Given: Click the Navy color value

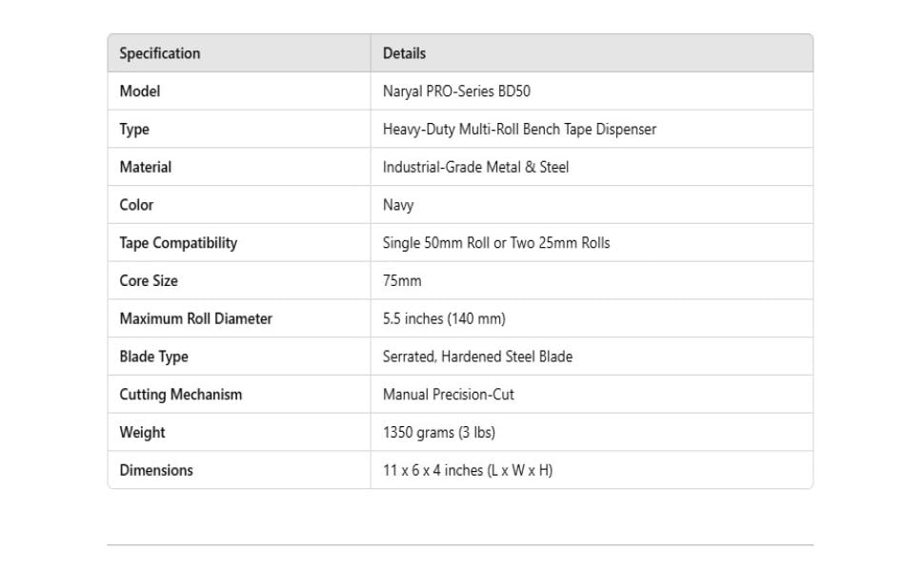Looking at the screenshot, I should tap(398, 205).
